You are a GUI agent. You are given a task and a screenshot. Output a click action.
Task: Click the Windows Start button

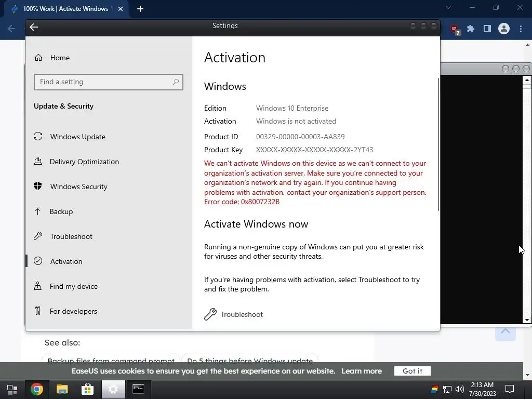(12, 390)
